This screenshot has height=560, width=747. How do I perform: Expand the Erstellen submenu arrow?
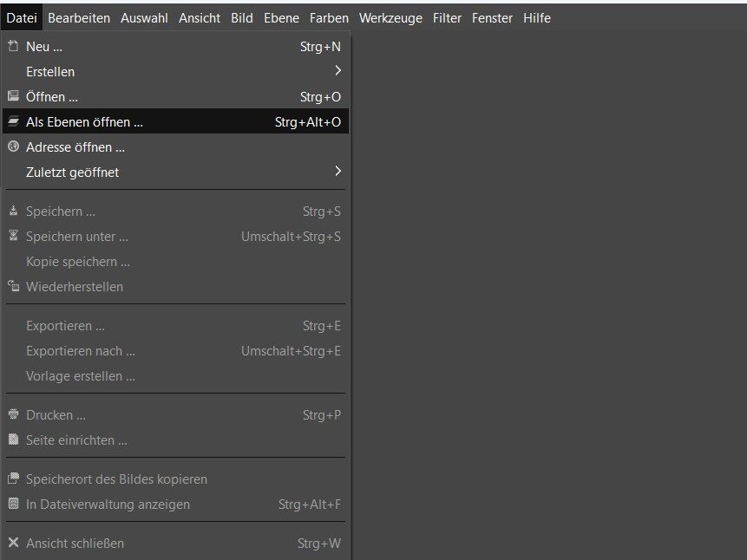(x=337, y=70)
